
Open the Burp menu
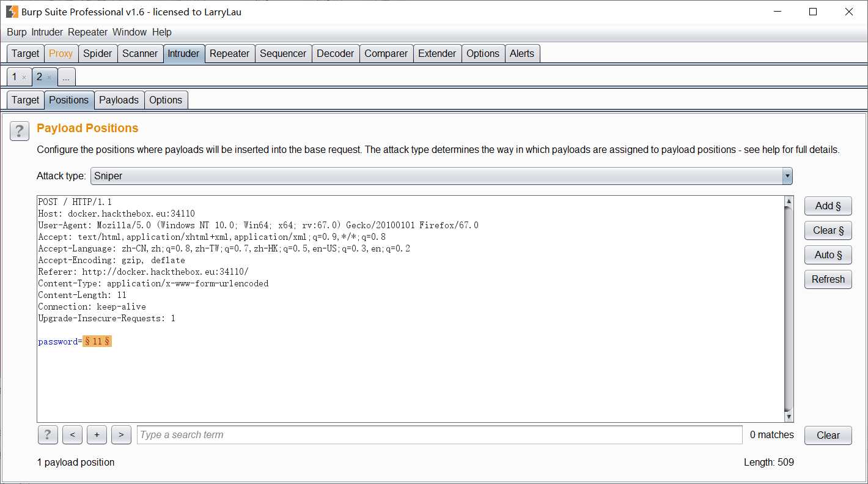pos(17,32)
